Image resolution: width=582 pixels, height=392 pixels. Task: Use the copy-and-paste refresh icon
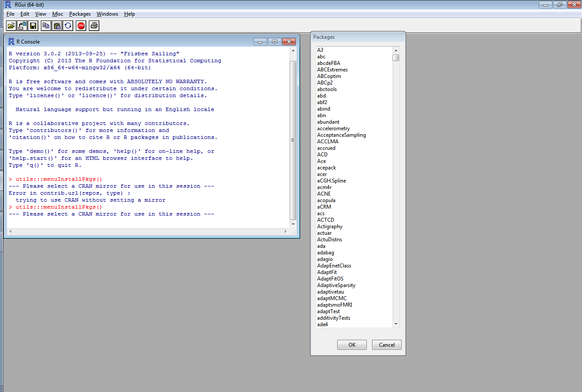(68, 25)
